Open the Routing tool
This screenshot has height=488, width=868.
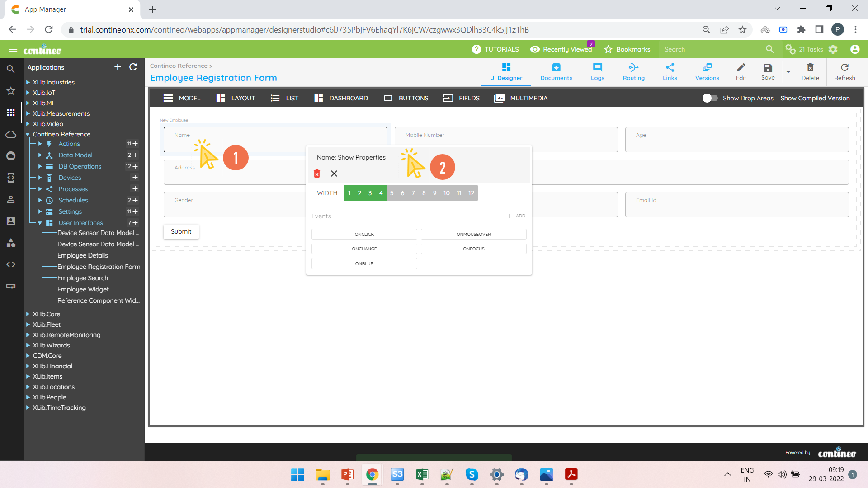[x=633, y=72]
